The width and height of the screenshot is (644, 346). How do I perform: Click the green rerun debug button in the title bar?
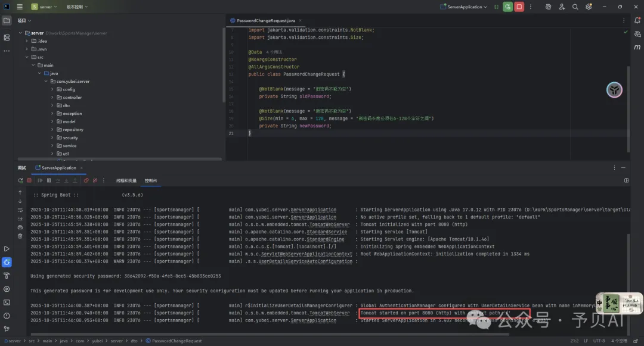507,7
